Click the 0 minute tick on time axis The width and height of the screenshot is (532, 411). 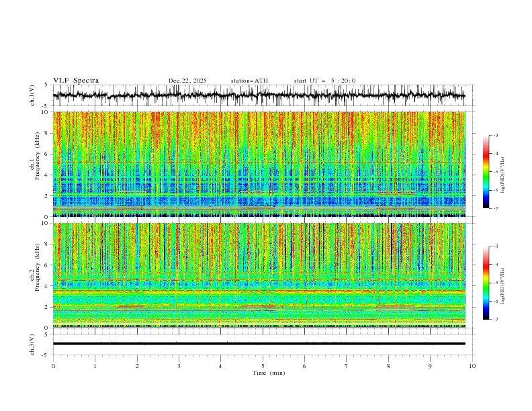53,366
